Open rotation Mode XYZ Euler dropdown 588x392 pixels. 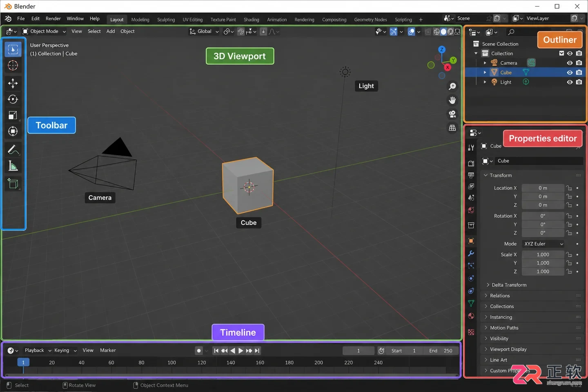click(543, 244)
